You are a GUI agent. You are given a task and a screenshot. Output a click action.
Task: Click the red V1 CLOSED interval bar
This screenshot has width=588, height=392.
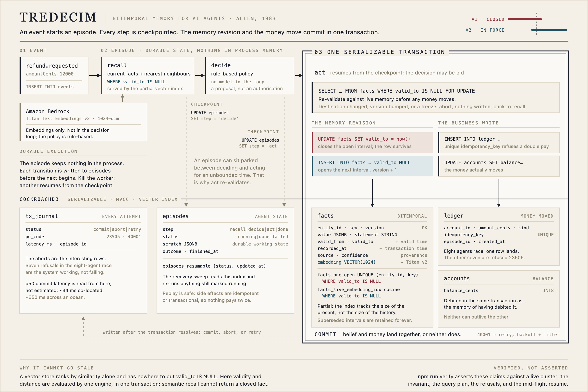(525, 19)
